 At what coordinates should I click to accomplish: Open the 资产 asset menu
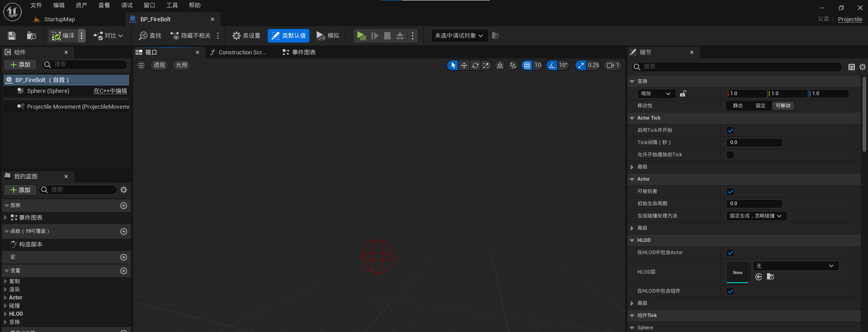82,5
